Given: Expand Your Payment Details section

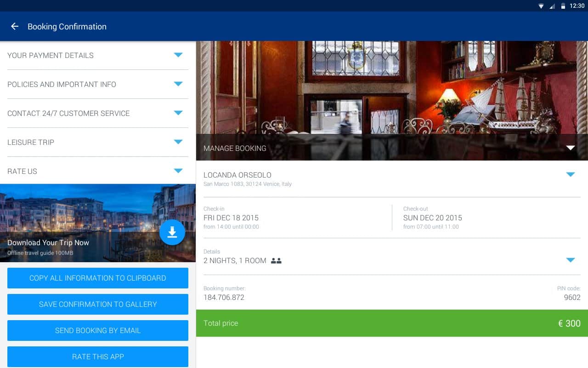Looking at the screenshot, I should tap(178, 55).
